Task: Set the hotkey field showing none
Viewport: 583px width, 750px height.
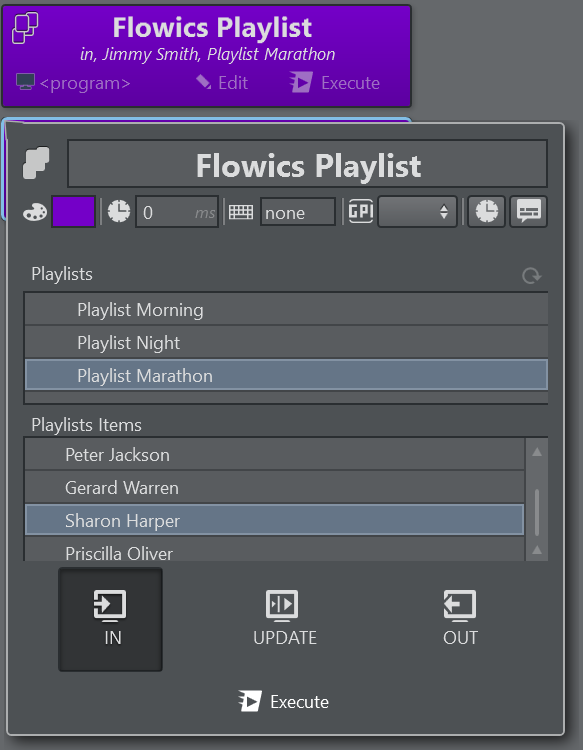Action: (x=297, y=212)
